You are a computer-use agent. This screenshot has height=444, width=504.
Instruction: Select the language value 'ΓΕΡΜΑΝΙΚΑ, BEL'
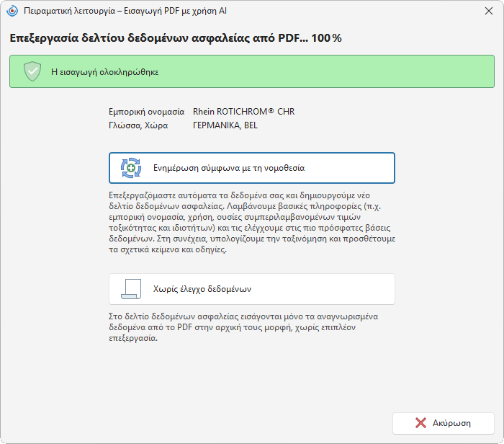(225, 125)
